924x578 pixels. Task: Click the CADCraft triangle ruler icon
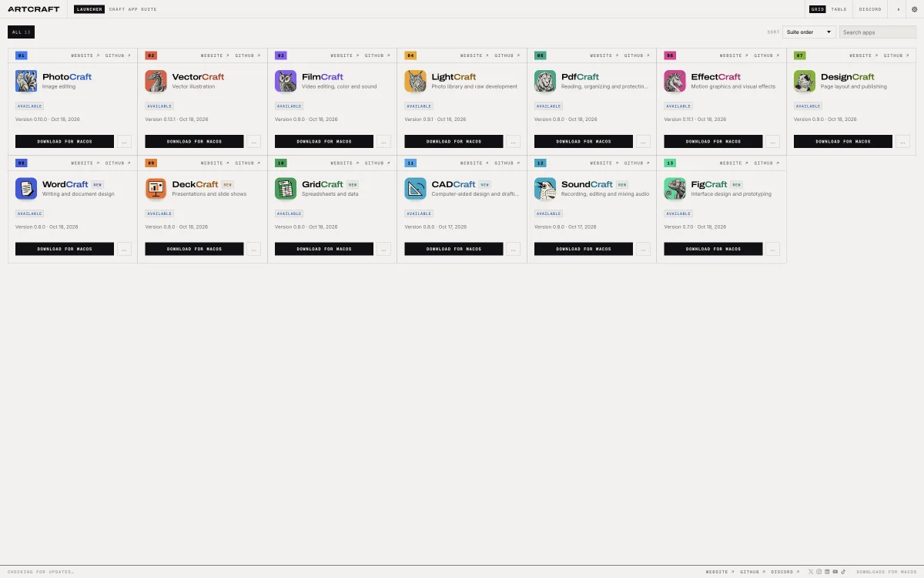(x=416, y=189)
